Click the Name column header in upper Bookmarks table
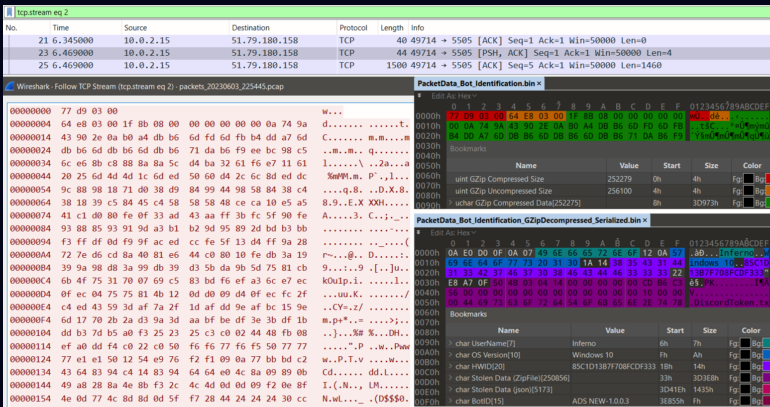770x407 pixels. pyautogui.click(x=526, y=165)
